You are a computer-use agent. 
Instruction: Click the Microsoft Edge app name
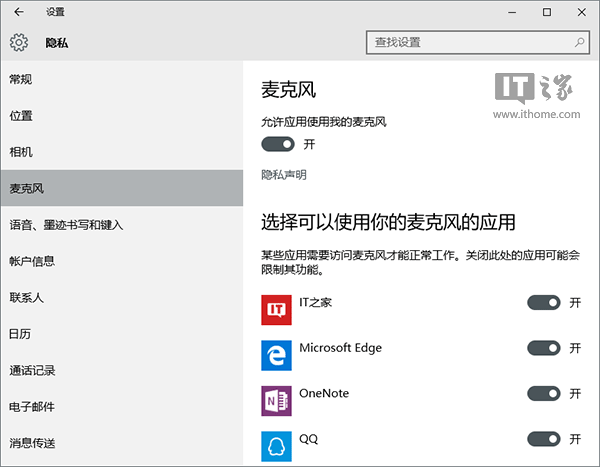(x=340, y=348)
